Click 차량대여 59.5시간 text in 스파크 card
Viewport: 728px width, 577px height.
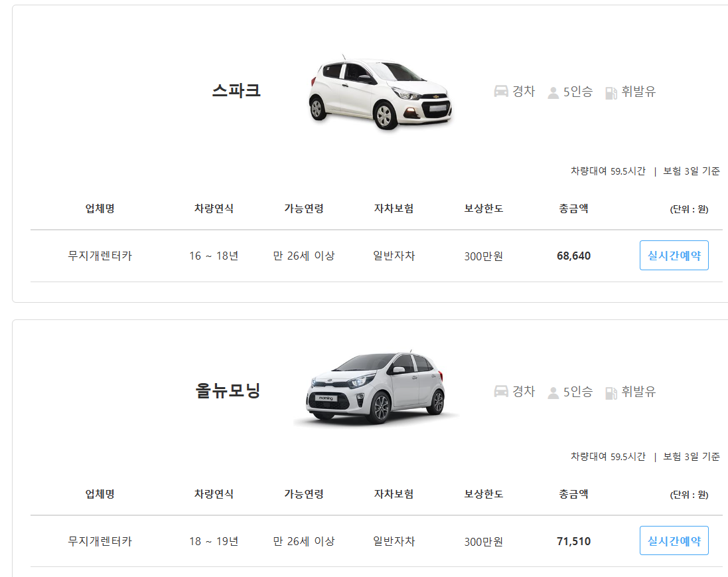pos(608,171)
